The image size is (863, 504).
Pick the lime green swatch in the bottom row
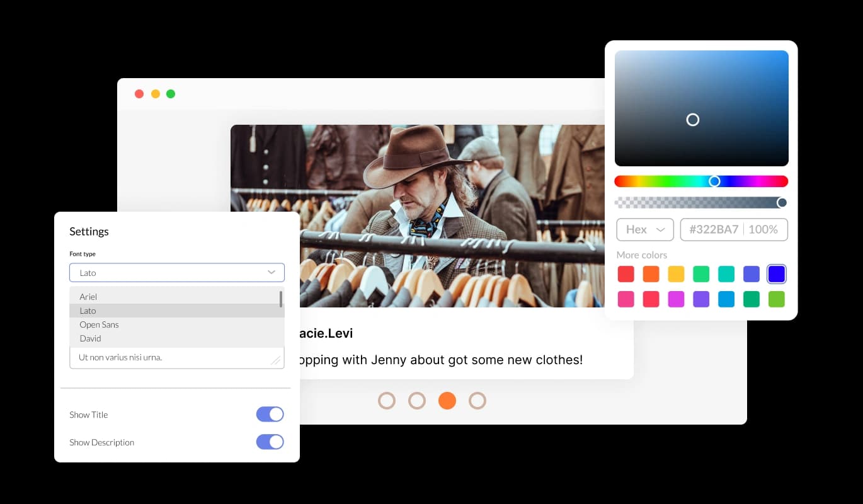pyautogui.click(x=777, y=299)
